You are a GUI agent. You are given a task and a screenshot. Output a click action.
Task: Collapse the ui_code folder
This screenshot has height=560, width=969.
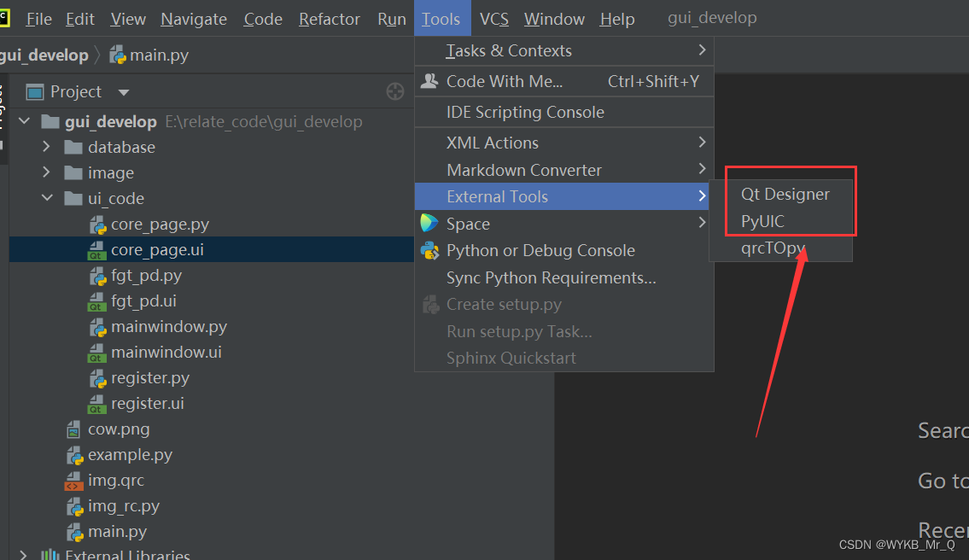[x=47, y=198]
